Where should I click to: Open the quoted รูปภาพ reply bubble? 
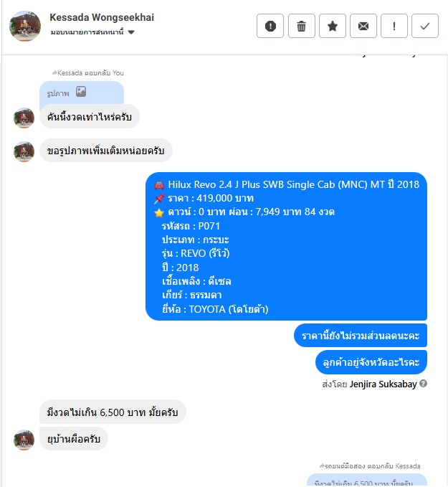click(82, 93)
